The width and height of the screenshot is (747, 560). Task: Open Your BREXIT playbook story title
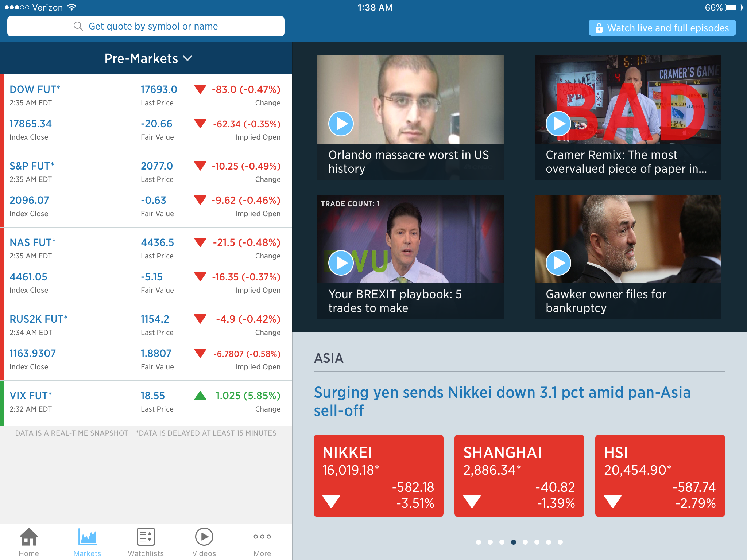395,301
